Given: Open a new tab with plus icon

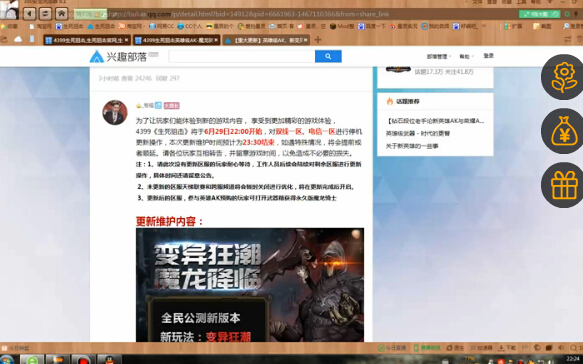Looking at the screenshot, I should coord(318,40).
